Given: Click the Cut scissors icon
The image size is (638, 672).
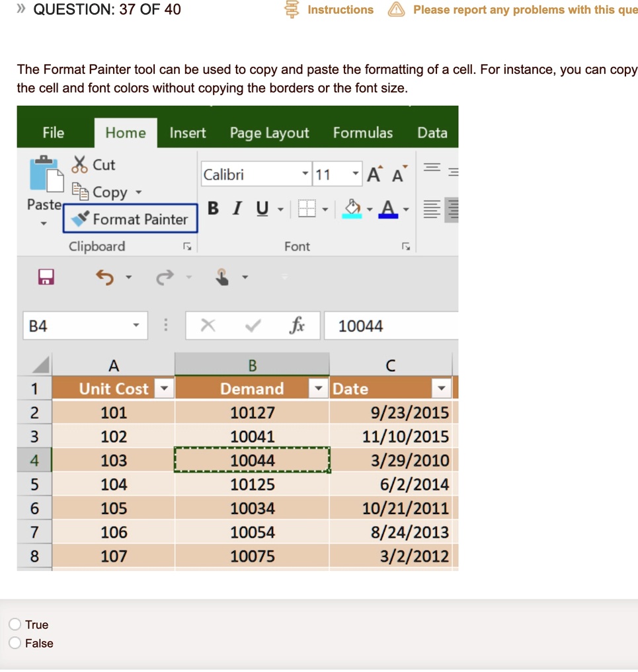Looking at the screenshot, I should 80,165.
